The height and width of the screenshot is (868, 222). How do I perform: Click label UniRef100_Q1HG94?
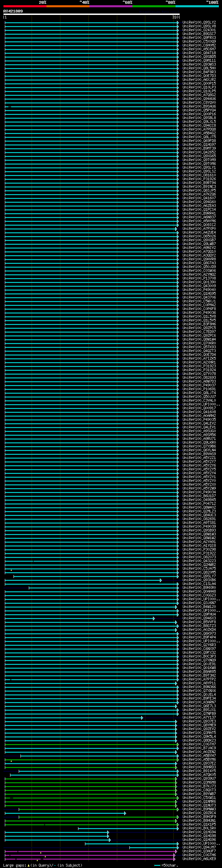[x=199, y=832]
